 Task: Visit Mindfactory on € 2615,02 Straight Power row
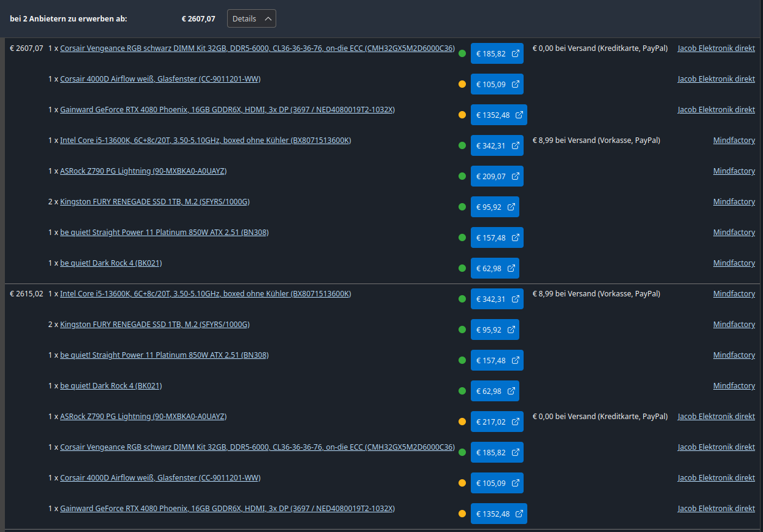[734, 355]
